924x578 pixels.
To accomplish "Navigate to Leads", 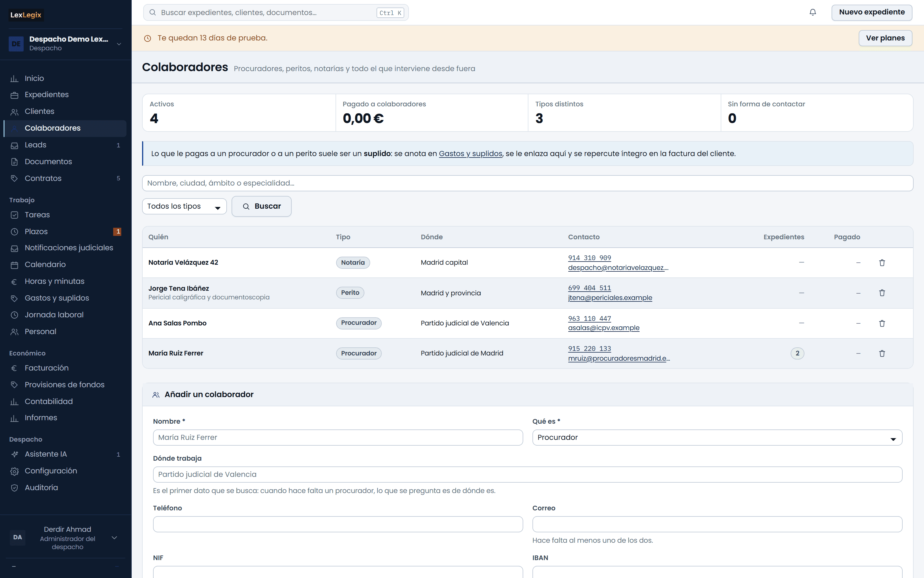I will pyautogui.click(x=65, y=145).
